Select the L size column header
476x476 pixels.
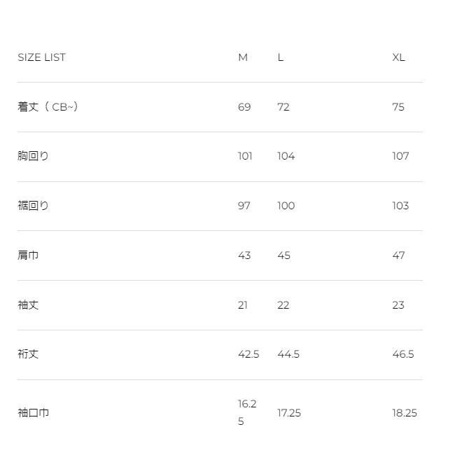pos(280,57)
